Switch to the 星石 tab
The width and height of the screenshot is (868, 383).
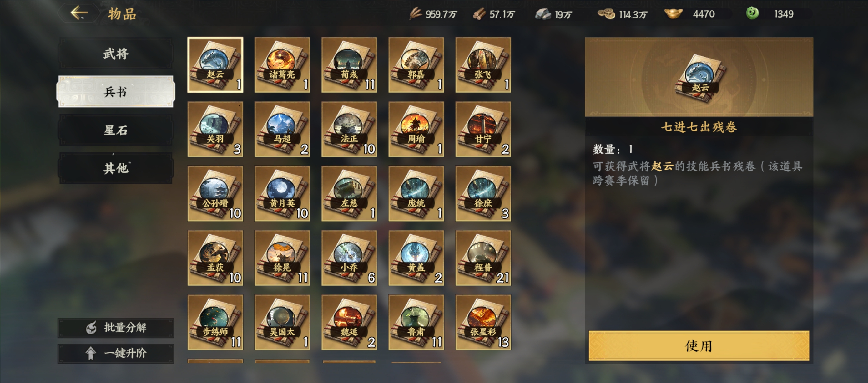[116, 130]
